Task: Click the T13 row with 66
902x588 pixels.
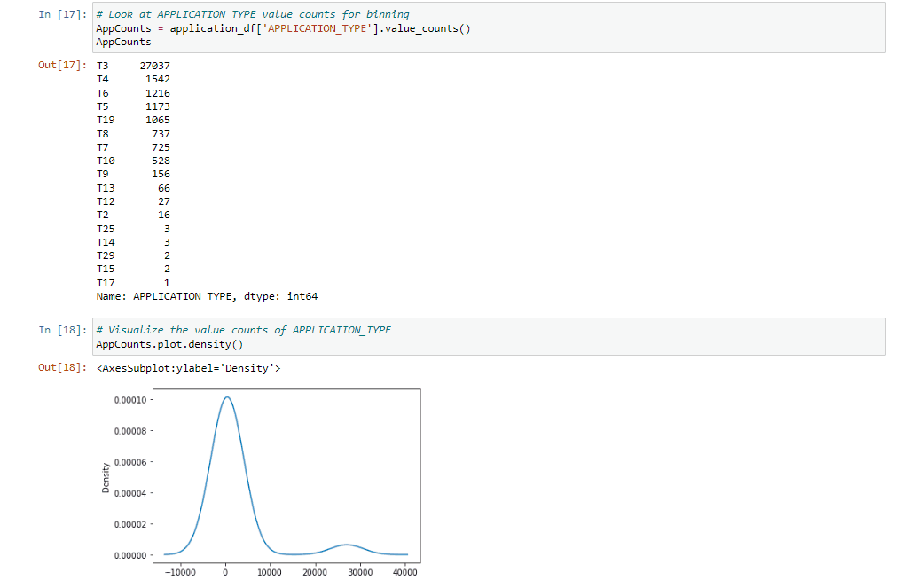Action: click(133, 187)
